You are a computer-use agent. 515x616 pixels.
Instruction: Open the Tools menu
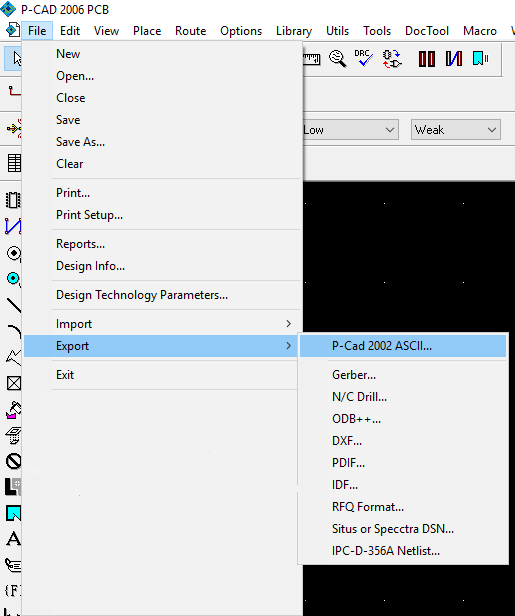[377, 31]
